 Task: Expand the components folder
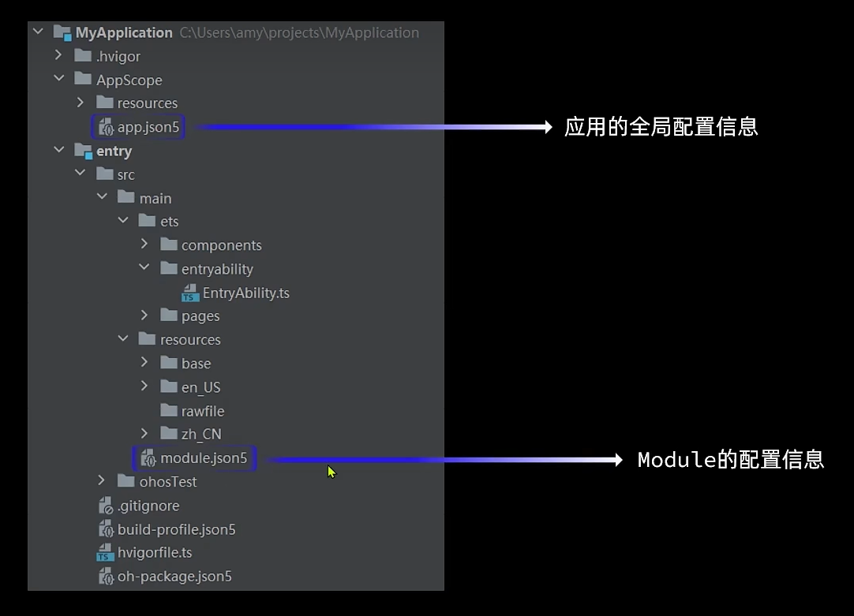coord(144,245)
